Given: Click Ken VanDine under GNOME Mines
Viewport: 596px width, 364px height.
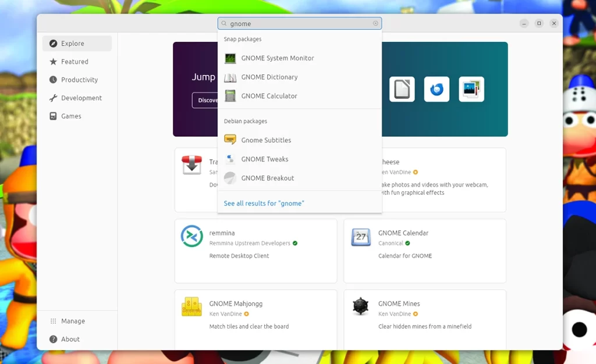Looking at the screenshot, I should [395, 314].
